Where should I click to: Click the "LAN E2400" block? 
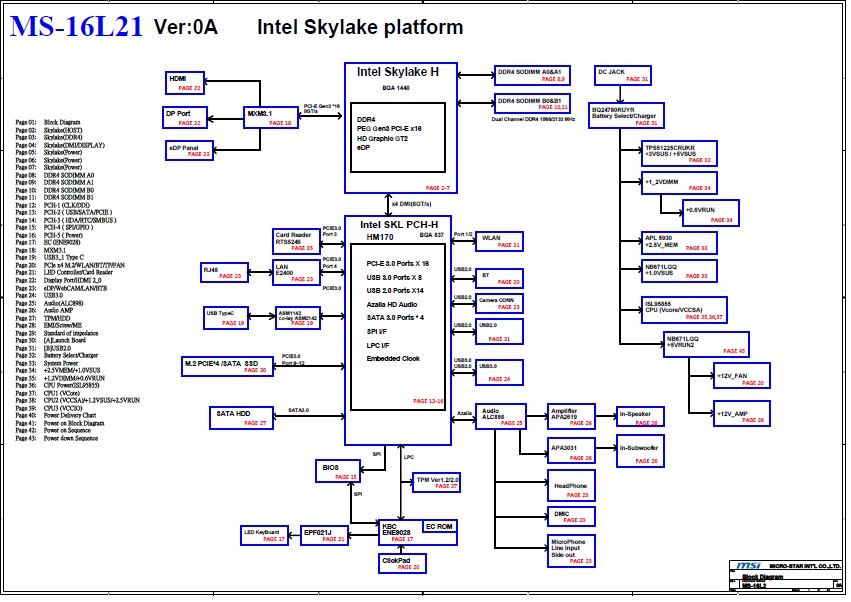click(x=296, y=273)
